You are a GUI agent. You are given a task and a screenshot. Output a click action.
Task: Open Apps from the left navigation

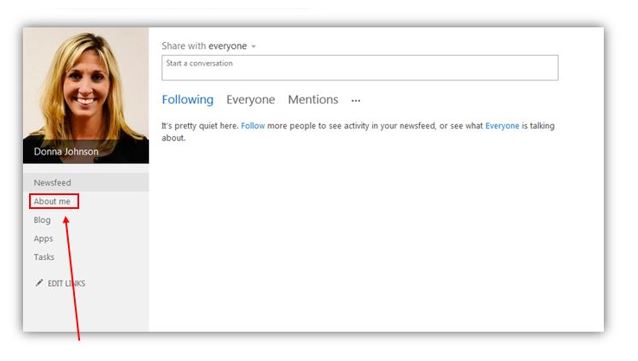click(44, 238)
